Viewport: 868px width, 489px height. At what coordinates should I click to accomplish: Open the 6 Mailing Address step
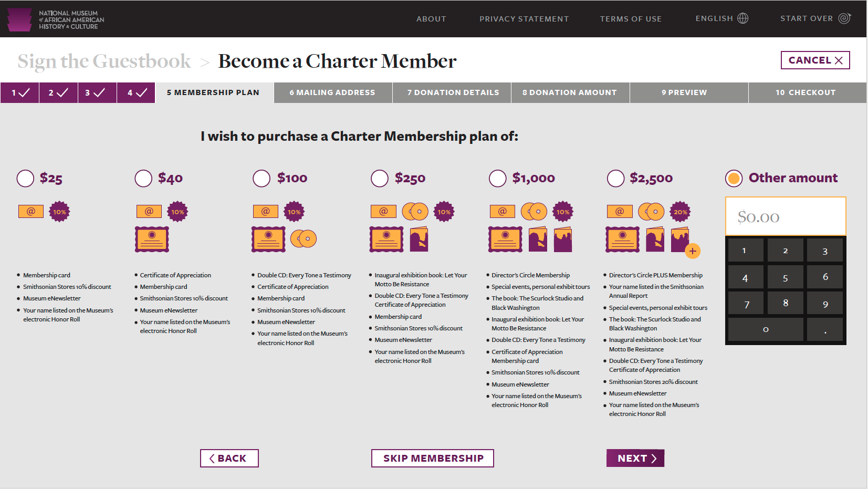(333, 92)
